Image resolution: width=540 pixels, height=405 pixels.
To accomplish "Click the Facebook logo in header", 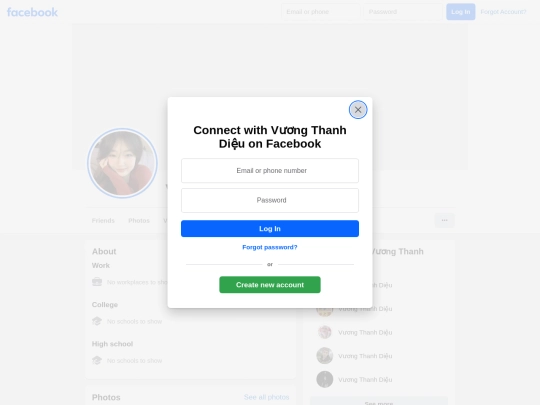I will tap(32, 12).
